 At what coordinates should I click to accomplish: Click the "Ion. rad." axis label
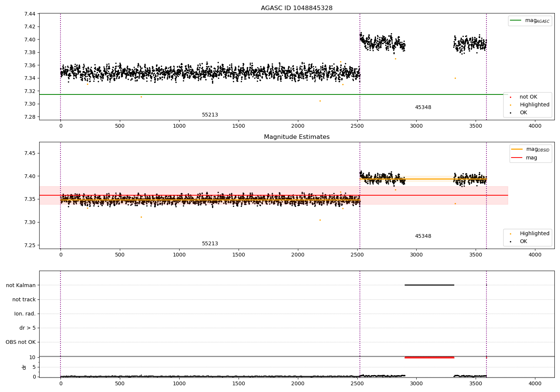click(x=25, y=314)
